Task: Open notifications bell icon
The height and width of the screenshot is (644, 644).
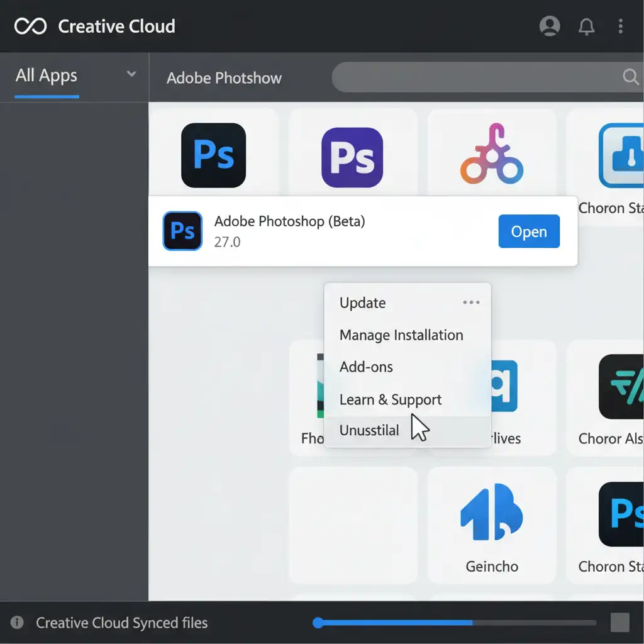Action: [586, 26]
